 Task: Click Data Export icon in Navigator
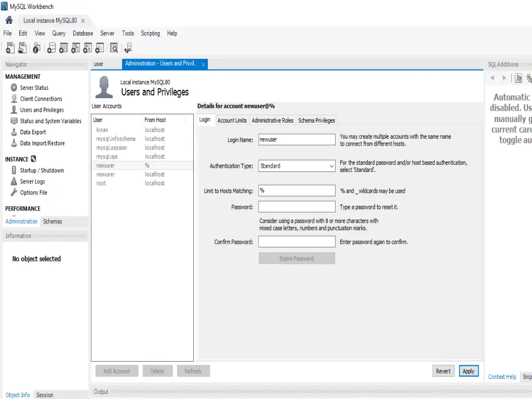pyautogui.click(x=14, y=132)
